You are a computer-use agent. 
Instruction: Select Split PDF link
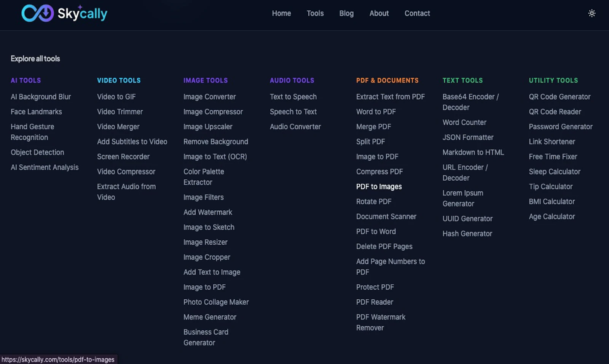click(370, 141)
